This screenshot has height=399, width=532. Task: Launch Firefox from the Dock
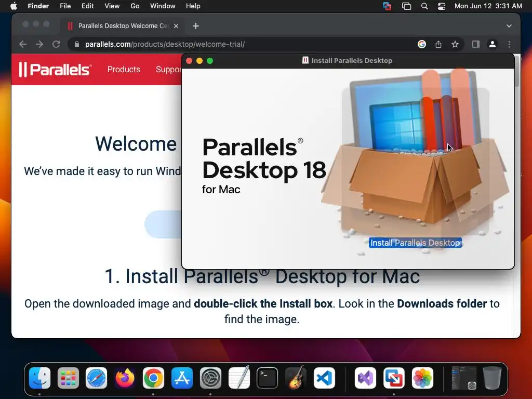[x=125, y=378]
